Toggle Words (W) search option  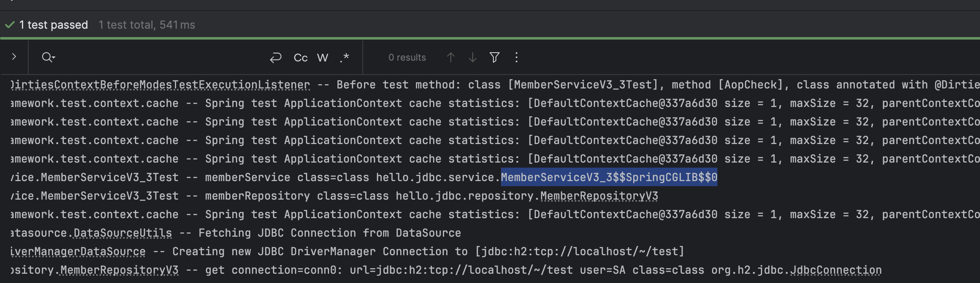(323, 58)
